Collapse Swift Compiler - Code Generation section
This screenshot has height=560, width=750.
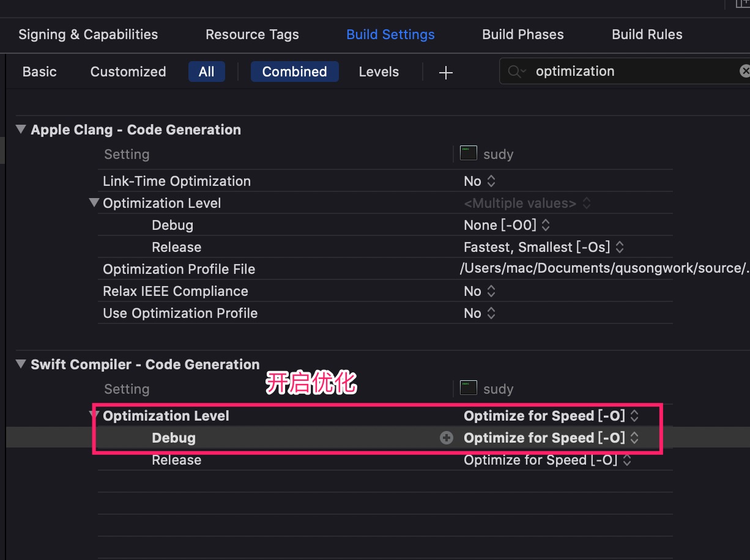pos(21,364)
